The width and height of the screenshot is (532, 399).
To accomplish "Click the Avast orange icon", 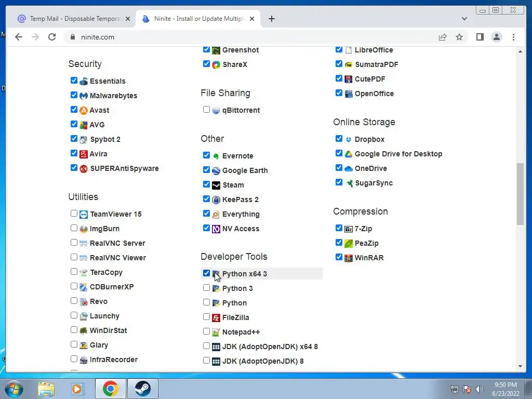I will [84, 111].
